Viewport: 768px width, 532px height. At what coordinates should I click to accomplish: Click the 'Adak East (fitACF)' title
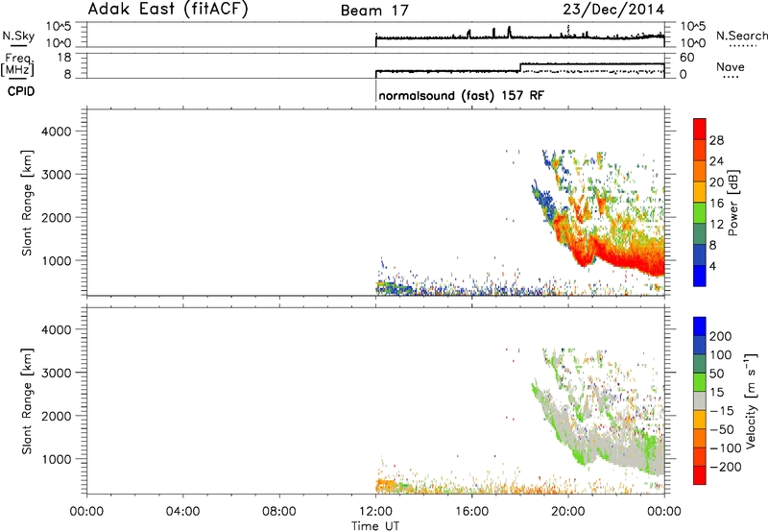[168, 10]
